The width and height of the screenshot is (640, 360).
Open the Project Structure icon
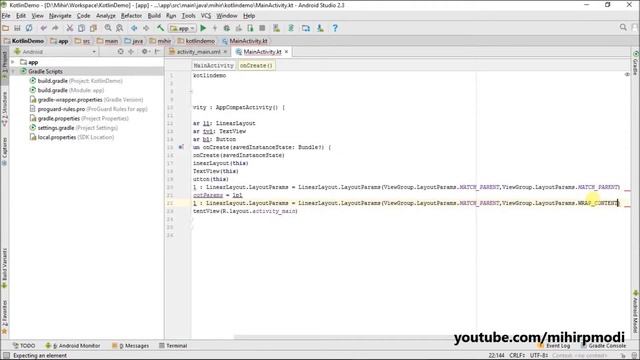306,28
